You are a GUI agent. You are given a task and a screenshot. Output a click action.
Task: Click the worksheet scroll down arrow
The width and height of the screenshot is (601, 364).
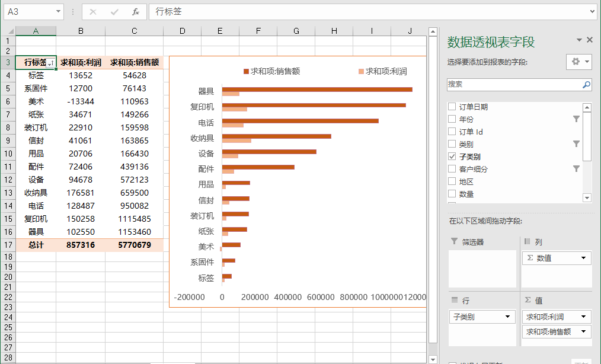(433, 359)
